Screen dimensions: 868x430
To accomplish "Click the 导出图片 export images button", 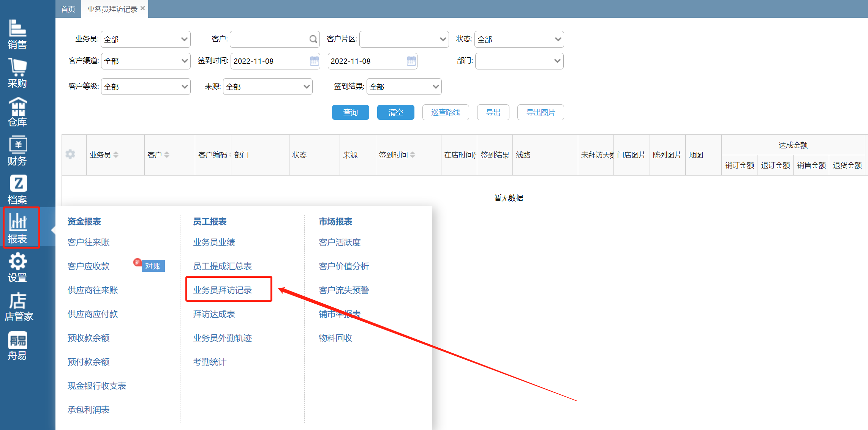I will [x=541, y=112].
